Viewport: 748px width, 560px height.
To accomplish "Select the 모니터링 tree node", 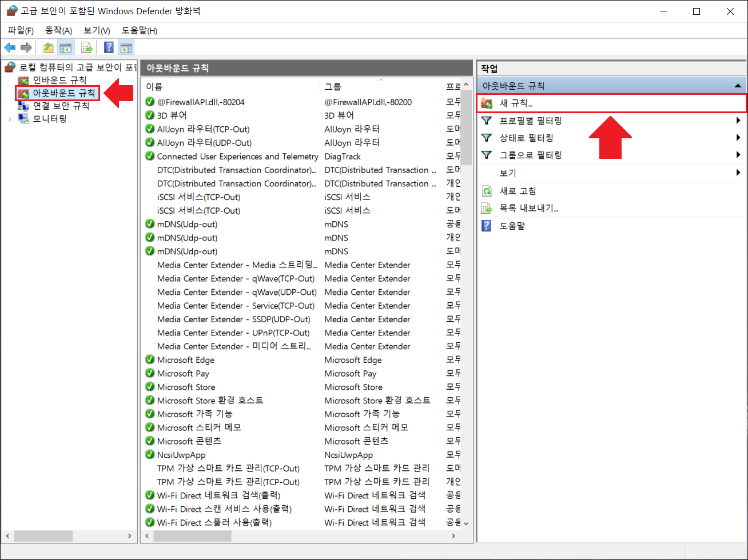I will pos(50,119).
